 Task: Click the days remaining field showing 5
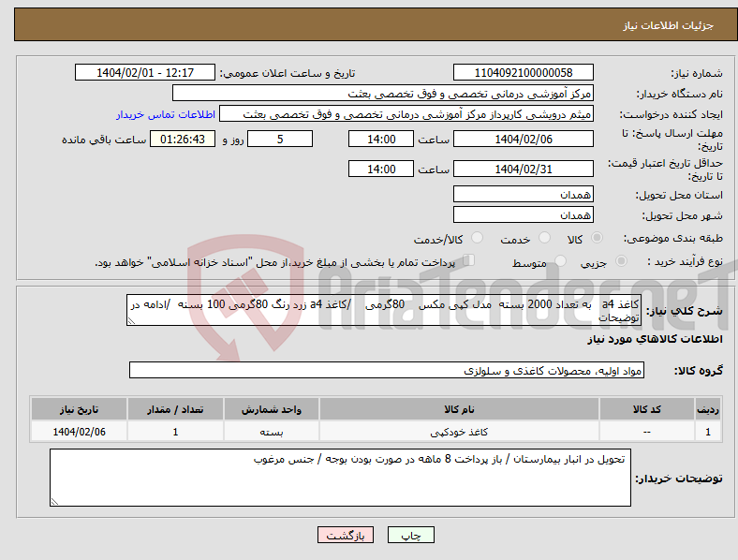coord(280,139)
